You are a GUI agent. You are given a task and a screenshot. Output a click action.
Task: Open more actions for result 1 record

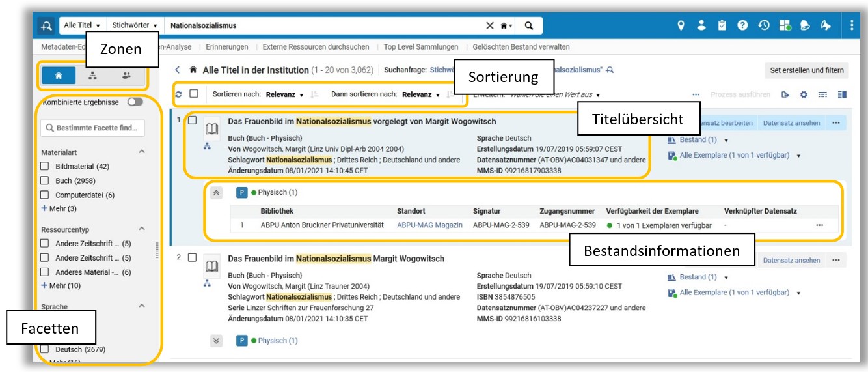835,122
